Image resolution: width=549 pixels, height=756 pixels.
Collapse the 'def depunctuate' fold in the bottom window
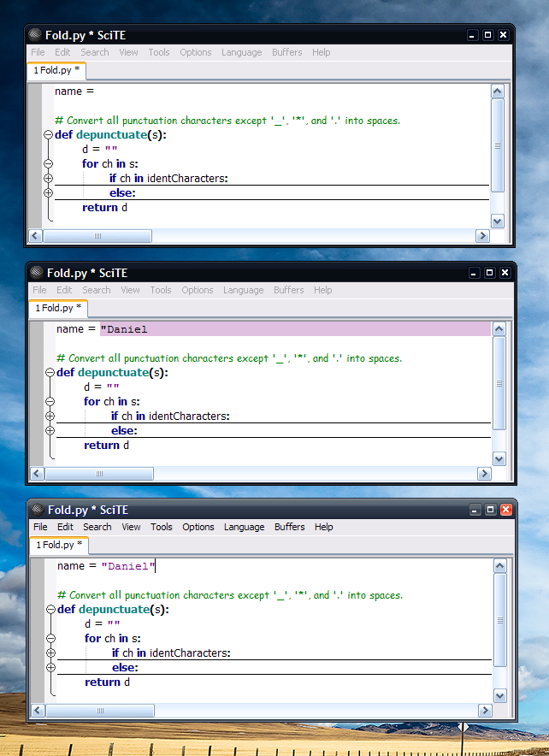(50, 610)
